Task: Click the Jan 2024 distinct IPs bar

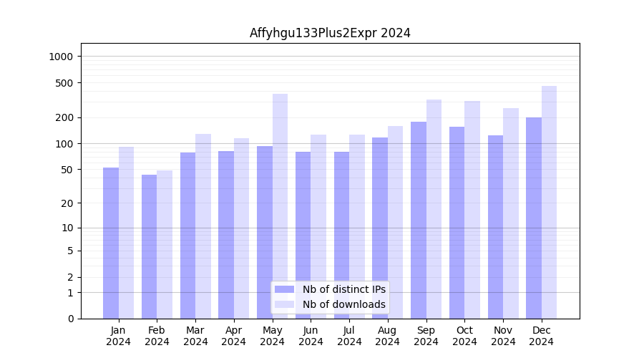Action: click(x=111, y=243)
